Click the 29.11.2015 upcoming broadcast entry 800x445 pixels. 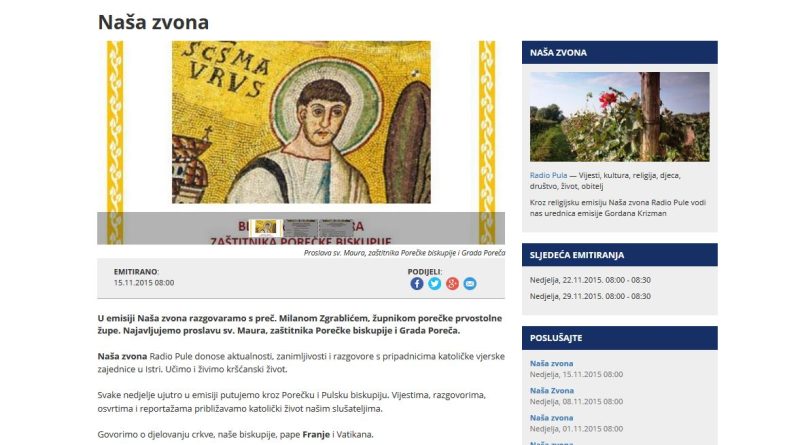coord(590,296)
